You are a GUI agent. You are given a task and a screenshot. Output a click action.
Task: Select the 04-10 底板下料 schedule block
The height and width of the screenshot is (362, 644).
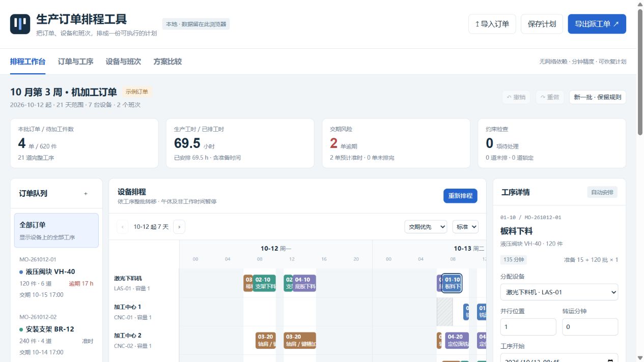pyautogui.click(x=304, y=283)
